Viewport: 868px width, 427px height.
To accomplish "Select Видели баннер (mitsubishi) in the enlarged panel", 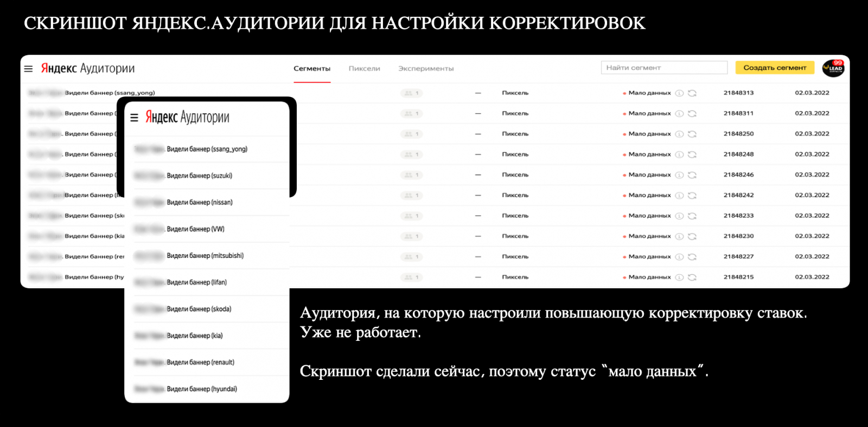I will tap(205, 255).
